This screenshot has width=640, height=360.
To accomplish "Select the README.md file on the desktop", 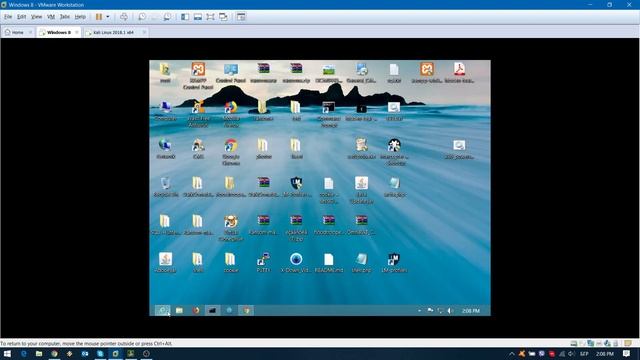I will point(329,262).
